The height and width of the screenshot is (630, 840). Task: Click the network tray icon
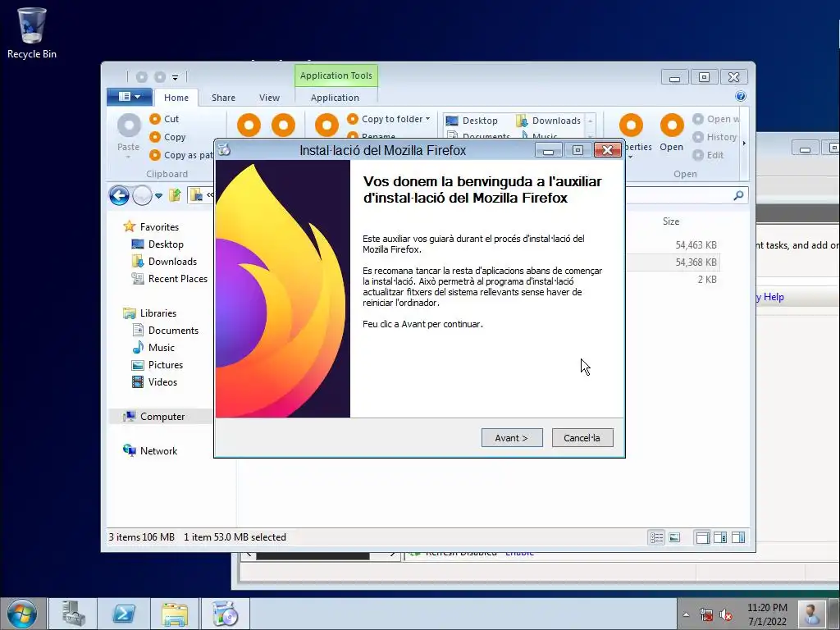click(706, 614)
